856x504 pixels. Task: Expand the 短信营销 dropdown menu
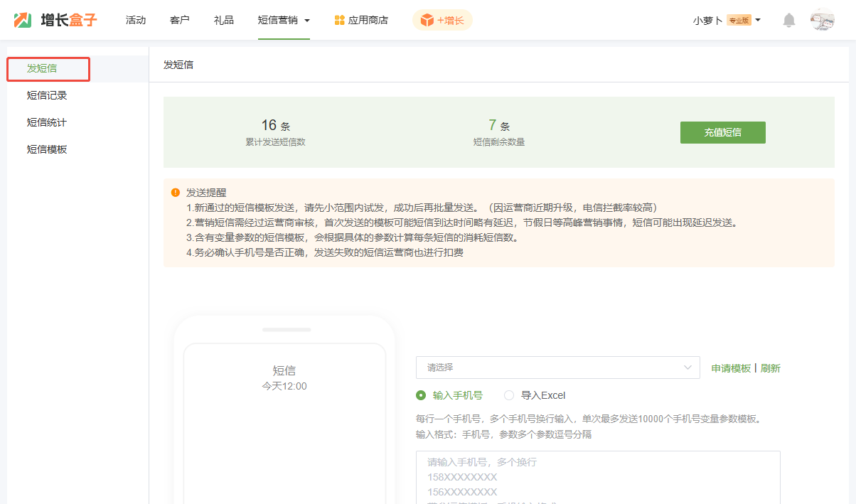click(x=284, y=20)
